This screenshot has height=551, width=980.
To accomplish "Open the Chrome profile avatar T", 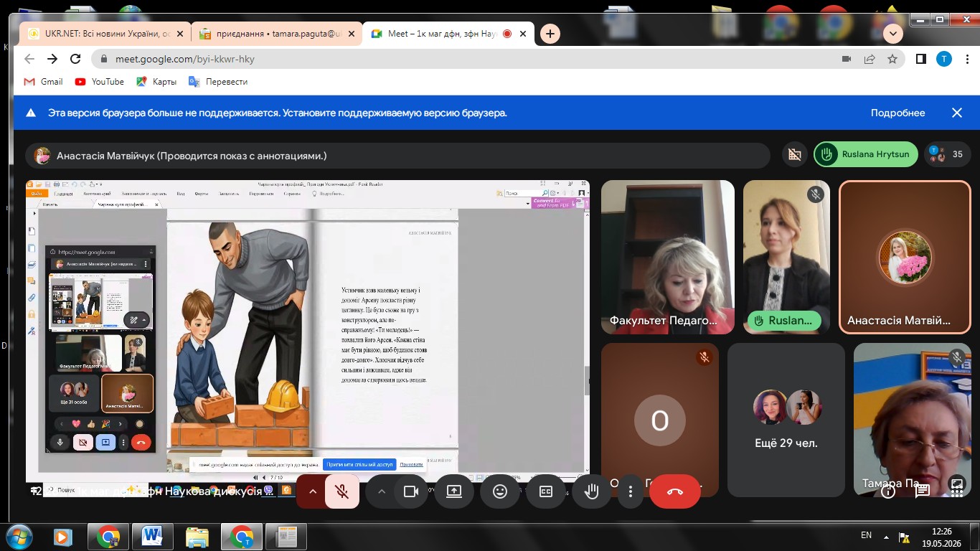I will 944,59.
